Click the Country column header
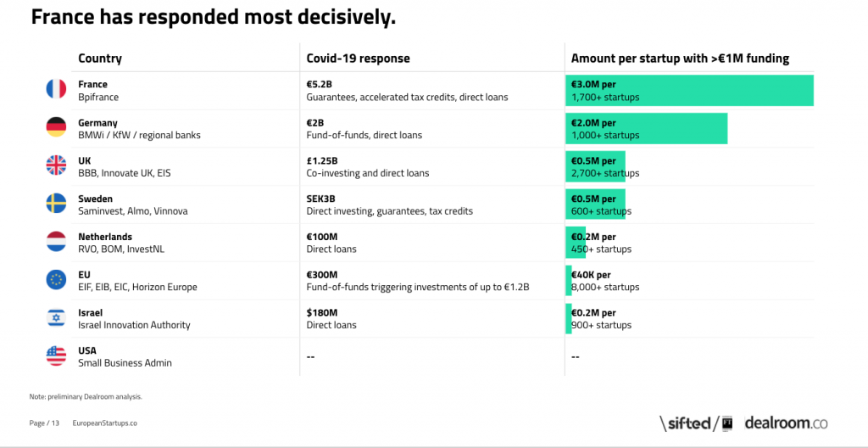The image size is (868, 448). click(100, 59)
